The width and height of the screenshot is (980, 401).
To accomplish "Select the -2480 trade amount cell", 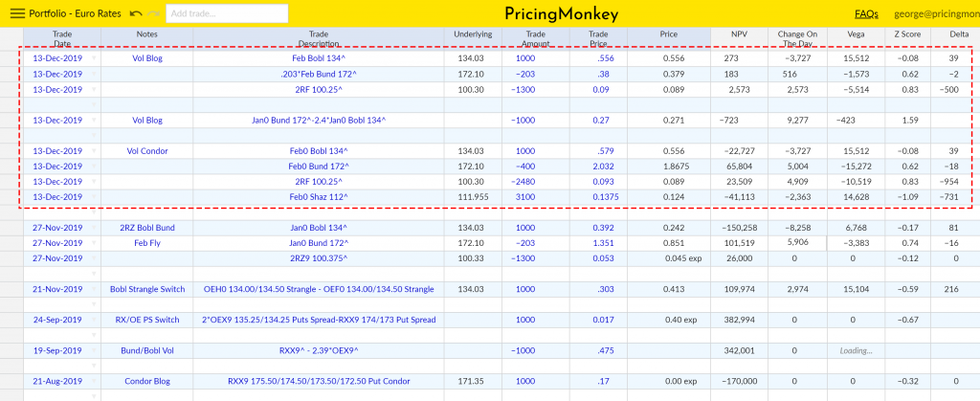I will coord(535,182).
